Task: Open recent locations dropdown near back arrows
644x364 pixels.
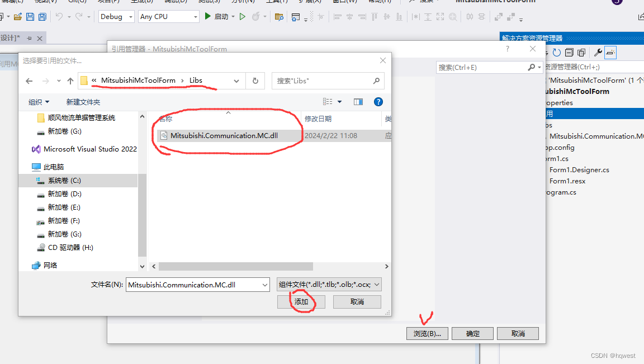Action: (59, 81)
